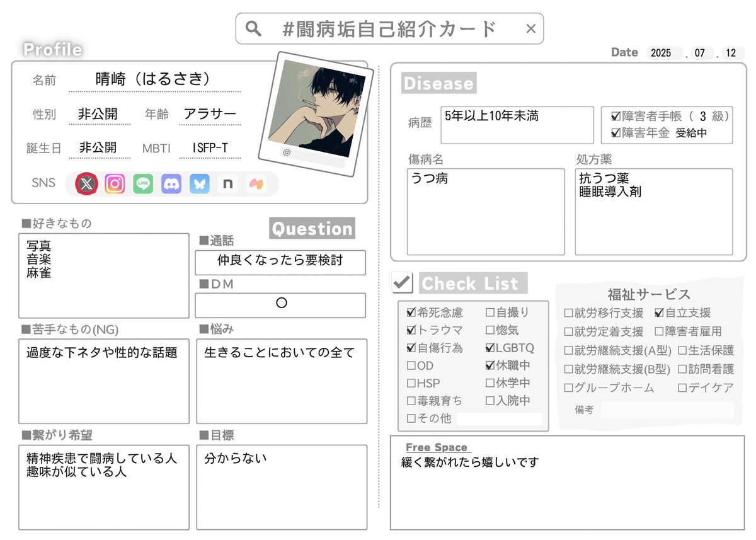
Task: Check the 就労継続支援(A型) checkbox
Action: [569, 351]
